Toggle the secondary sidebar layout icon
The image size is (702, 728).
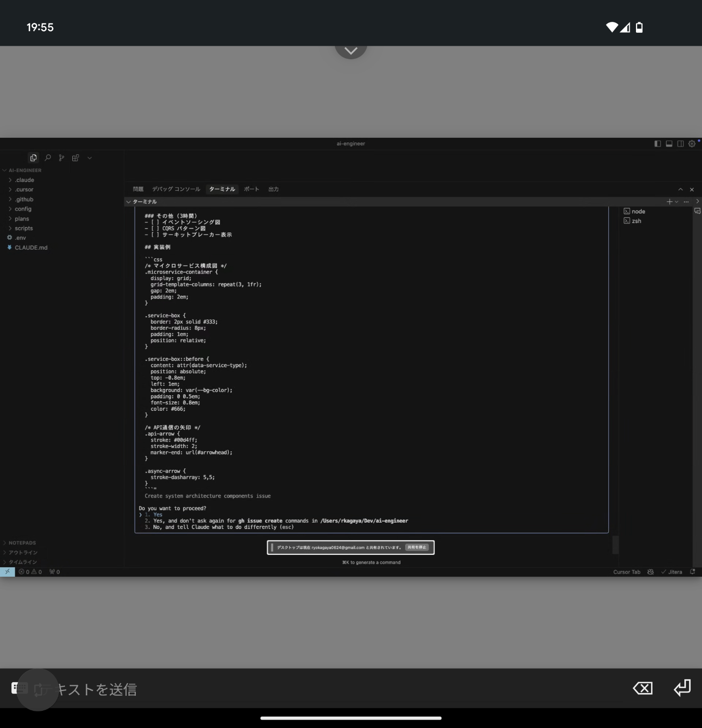tap(680, 144)
